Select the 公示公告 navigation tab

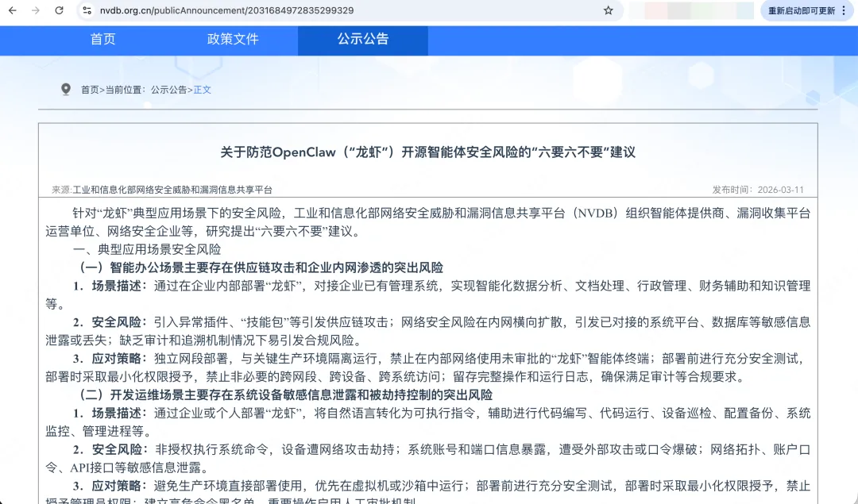(363, 40)
